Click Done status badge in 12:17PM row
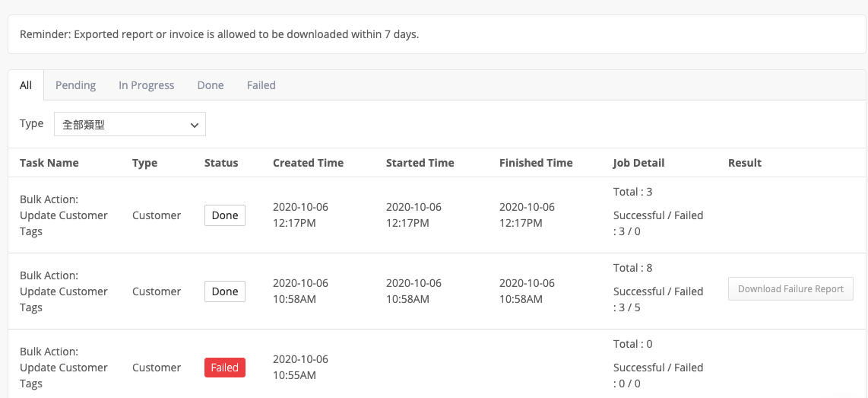 point(225,215)
